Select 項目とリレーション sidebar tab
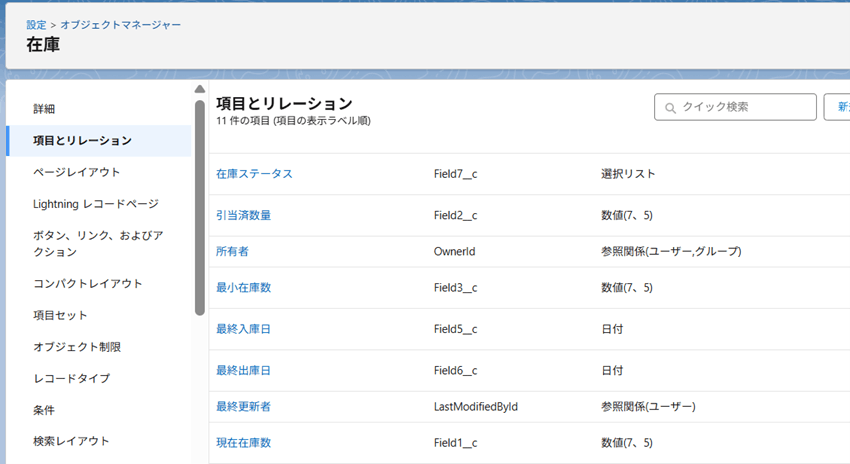Image resolution: width=850 pixels, height=464 pixels. coord(82,140)
